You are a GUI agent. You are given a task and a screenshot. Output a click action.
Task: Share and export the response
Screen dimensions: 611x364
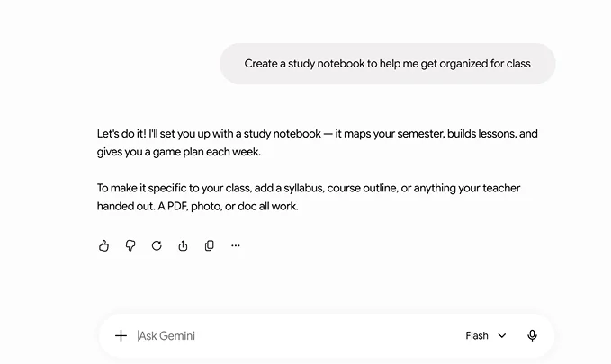183,245
